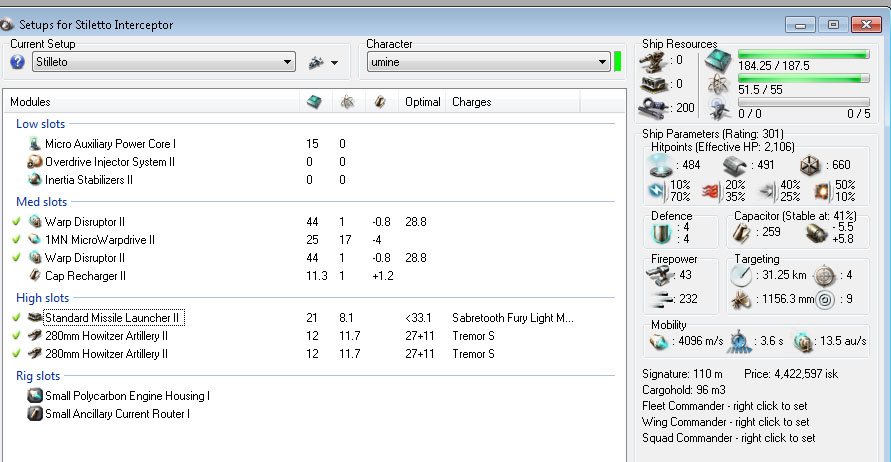
Task: Collapse the Med slots group
Action: coord(41,202)
